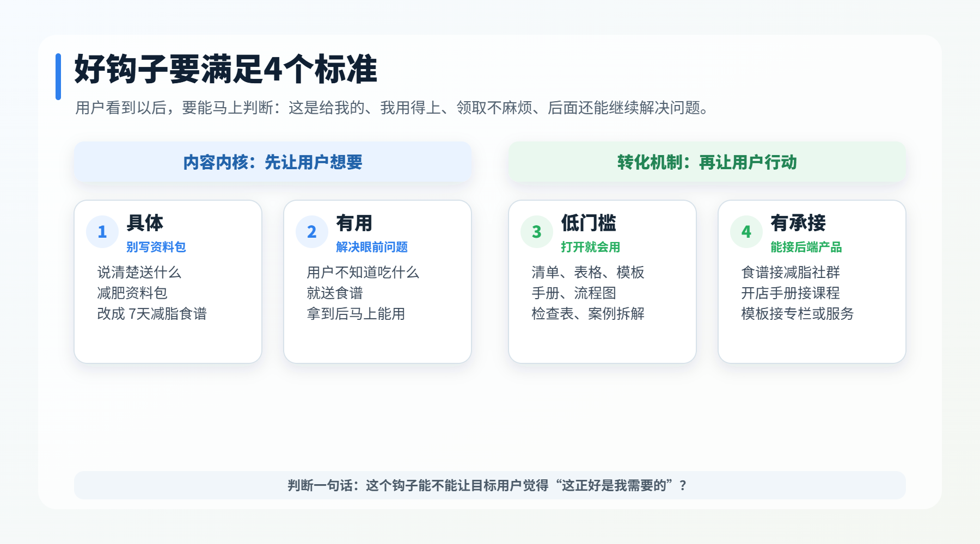Image resolution: width=980 pixels, height=544 pixels.
Task: Click the subtitle starting with 用户看到以后
Action: point(393,108)
